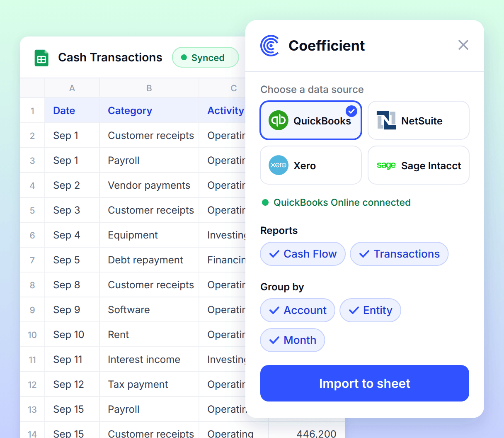This screenshot has height=438, width=504.
Task: Click the Coefficient logo icon
Action: tap(270, 46)
